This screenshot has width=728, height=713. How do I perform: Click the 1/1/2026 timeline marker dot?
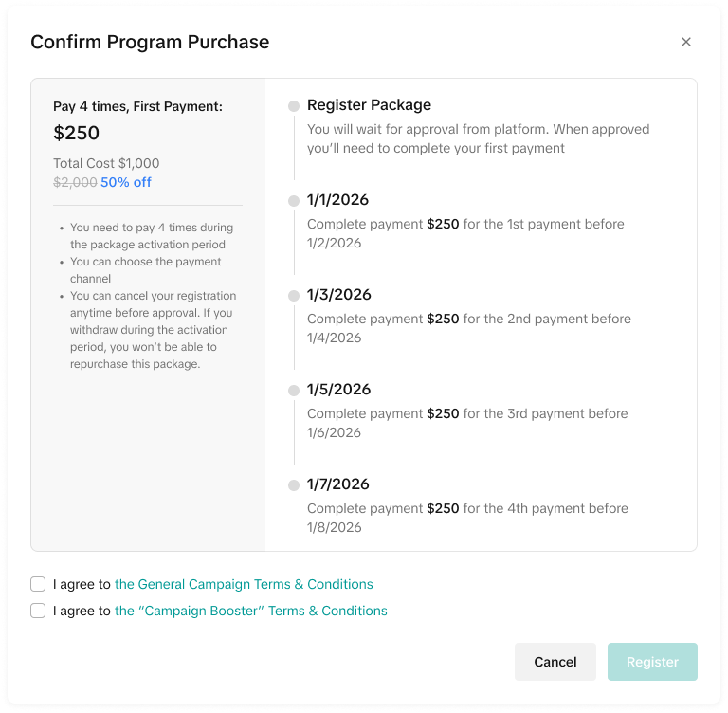click(x=294, y=201)
